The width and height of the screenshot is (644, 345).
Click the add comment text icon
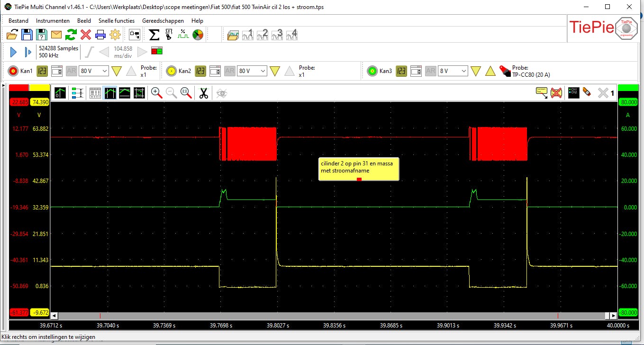click(x=541, y=93)
